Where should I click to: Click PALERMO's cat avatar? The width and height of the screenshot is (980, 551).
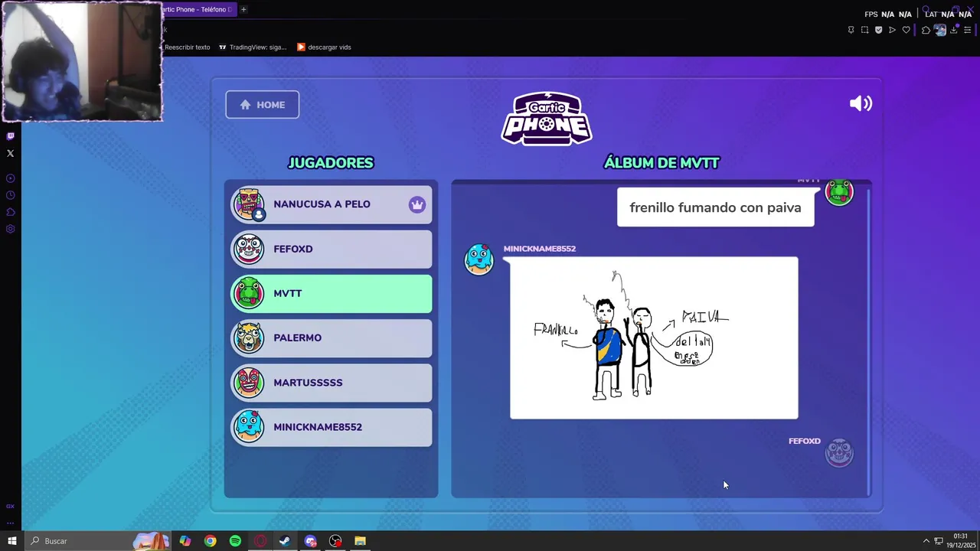click(x=248, y=337)
